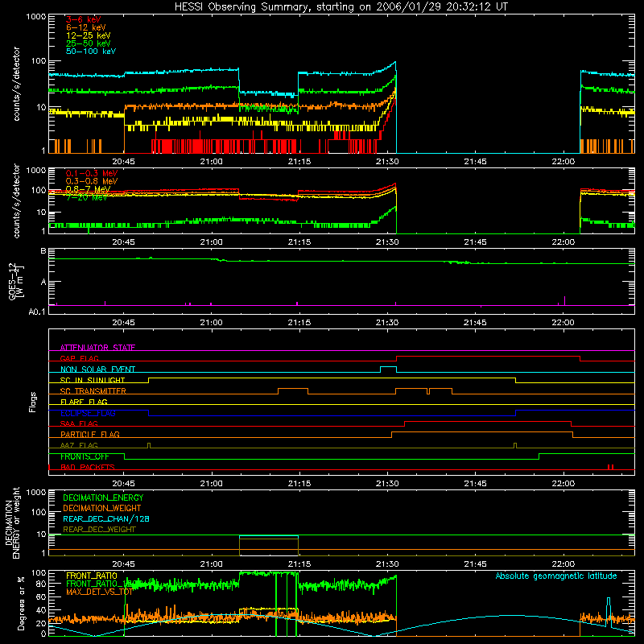Click the A0.1 tick label on GOES plot
644x644 pixels.
pos(37,312)
